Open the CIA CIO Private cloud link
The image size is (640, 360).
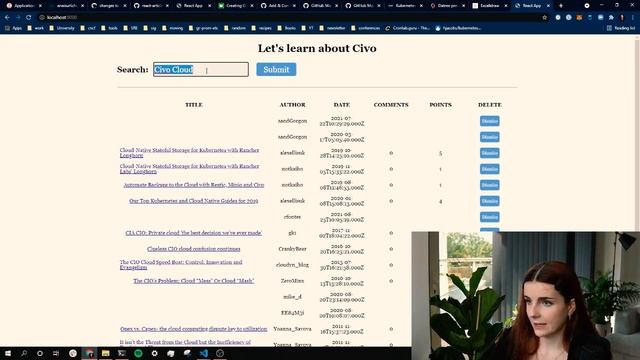[194, 233]
